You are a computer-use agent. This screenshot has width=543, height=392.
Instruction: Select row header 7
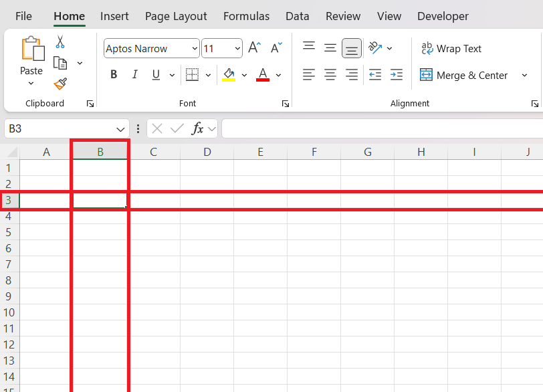click(x=9, y=264)
